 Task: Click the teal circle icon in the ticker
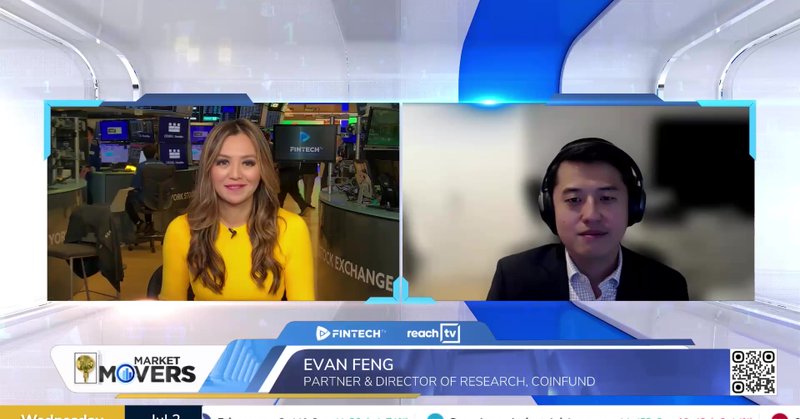pos(435,416)
